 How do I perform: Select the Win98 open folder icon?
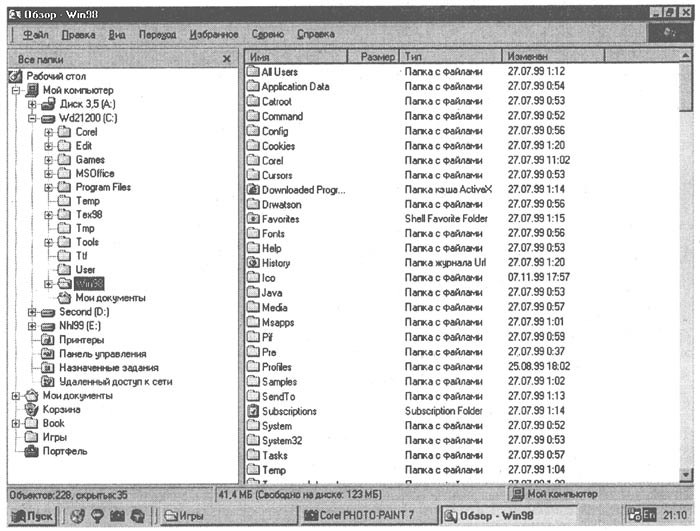point(64,284)
